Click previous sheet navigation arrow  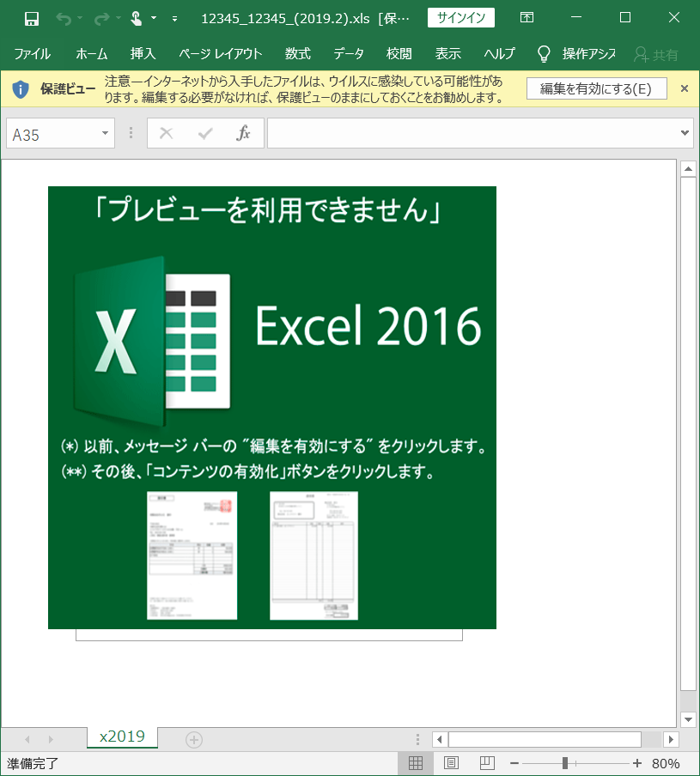click(x=27, y=739)
